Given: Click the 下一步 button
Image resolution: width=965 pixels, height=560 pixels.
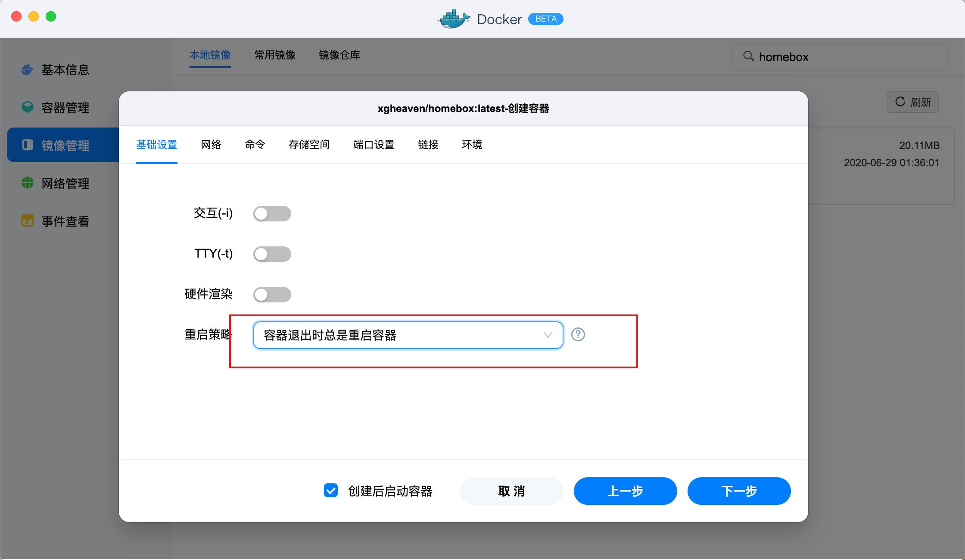Looking at the screenshot, I should [x=738, y=491].
